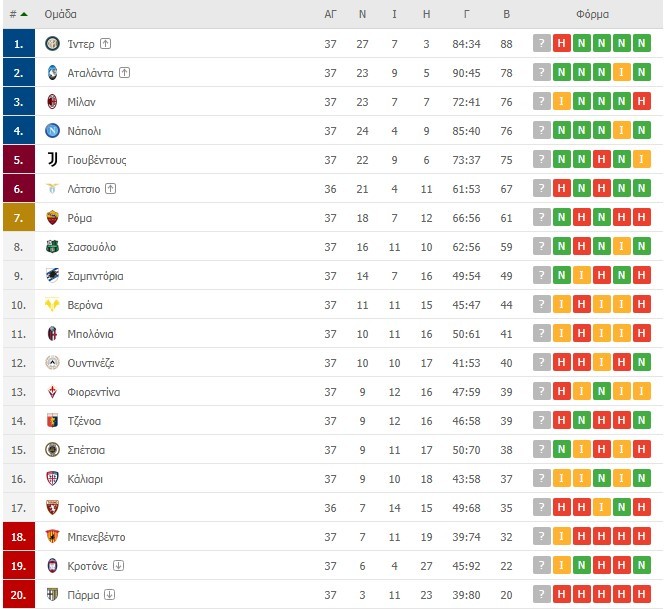This screenshot has width=664, height=609.
Task: Click the promotion arrow icon beside Ίντερ
Action: click(106, 44)
